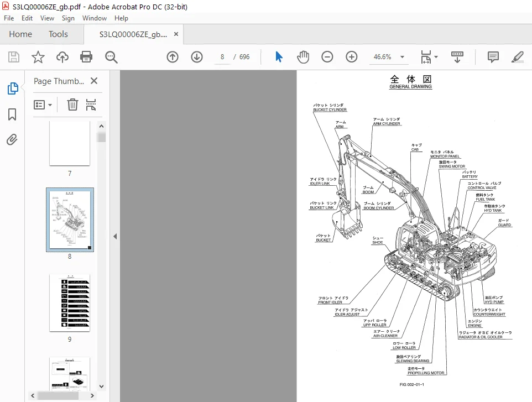Close the S3LQ00006ZE_gb document tab

pos(176,34)
